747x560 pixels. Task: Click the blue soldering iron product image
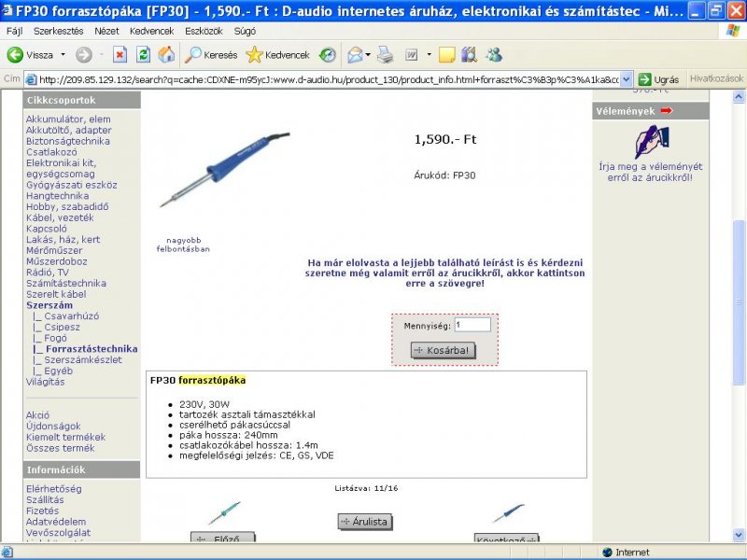point(225,169)
